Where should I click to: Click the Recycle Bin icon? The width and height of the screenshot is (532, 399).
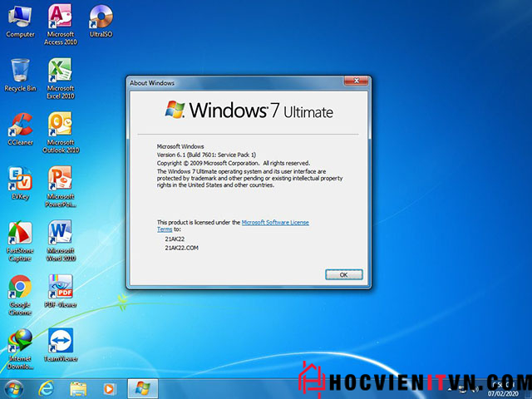20,75
